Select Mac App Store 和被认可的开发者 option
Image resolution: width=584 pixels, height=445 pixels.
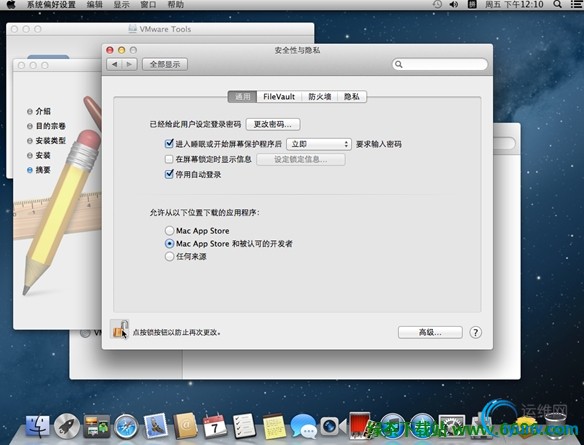pyautogui.click(x=169, y=244)
